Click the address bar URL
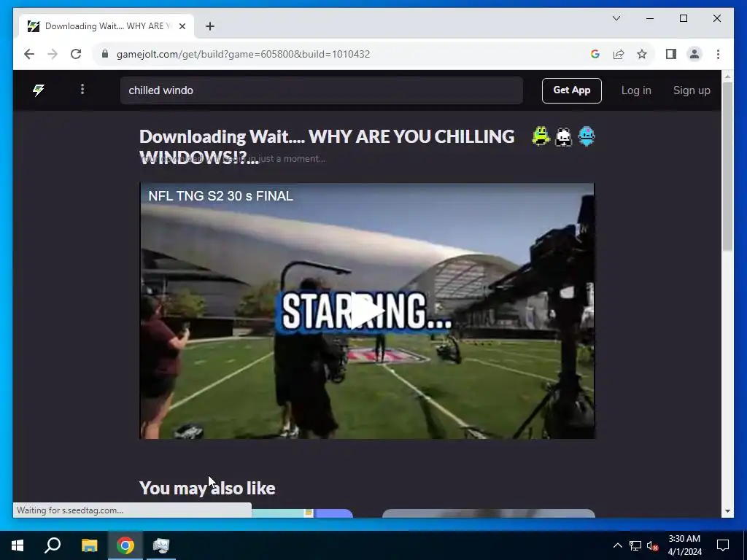The height and width of the screenshot is (560, 747). 243,54
